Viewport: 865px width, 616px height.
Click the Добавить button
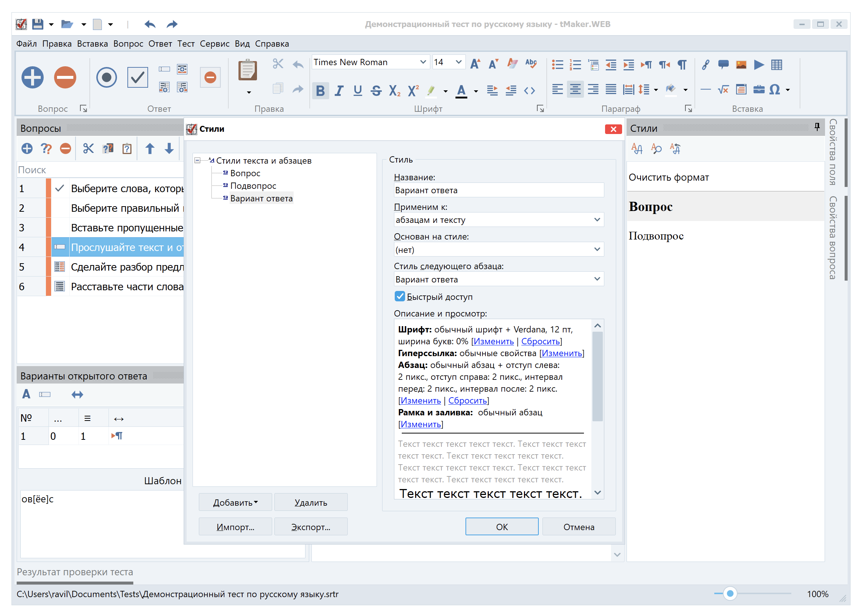(x=236, y=502)
